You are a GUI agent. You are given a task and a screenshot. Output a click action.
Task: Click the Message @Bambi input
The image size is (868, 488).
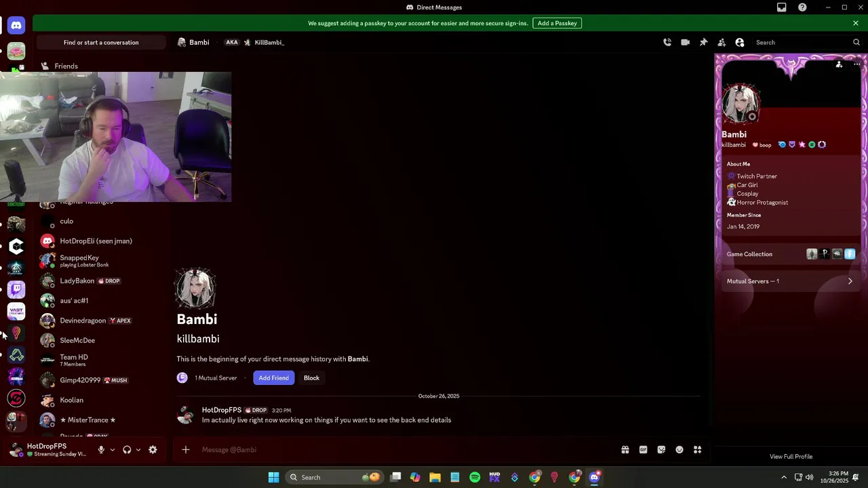coord(407,450)
